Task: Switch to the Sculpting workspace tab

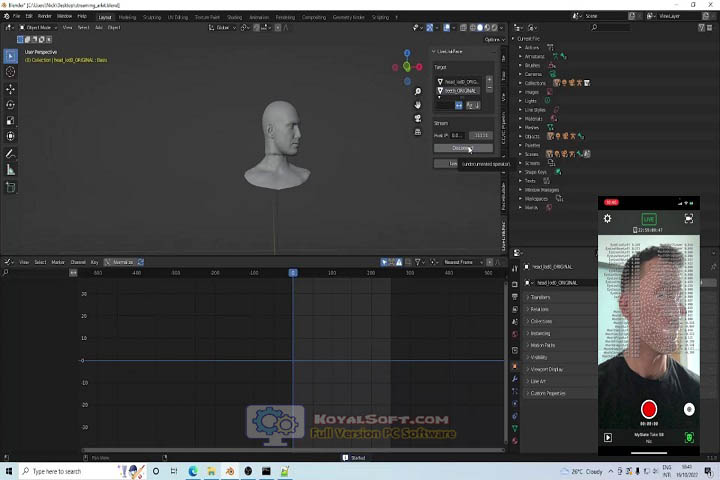Action: (152, 17)
